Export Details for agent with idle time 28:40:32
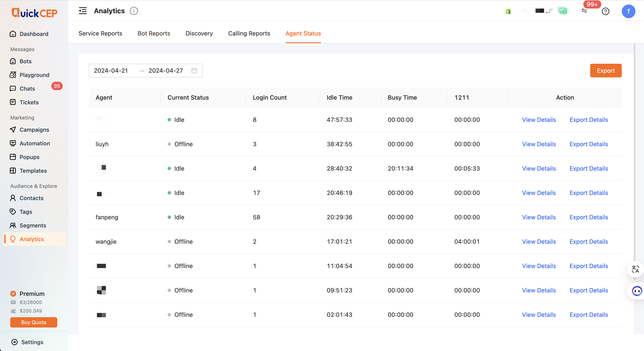 [588, 168]
